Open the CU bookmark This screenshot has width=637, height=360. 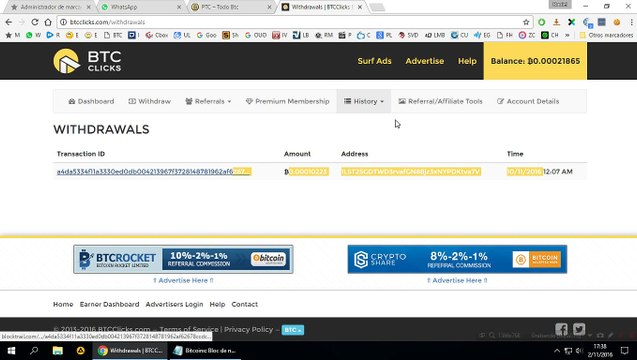[460, 35]
